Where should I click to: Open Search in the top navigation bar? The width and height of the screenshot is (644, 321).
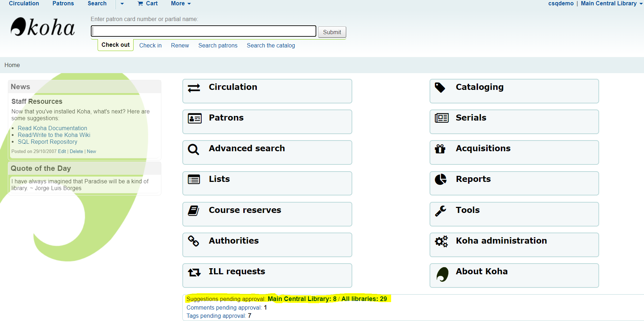(97, 4)
